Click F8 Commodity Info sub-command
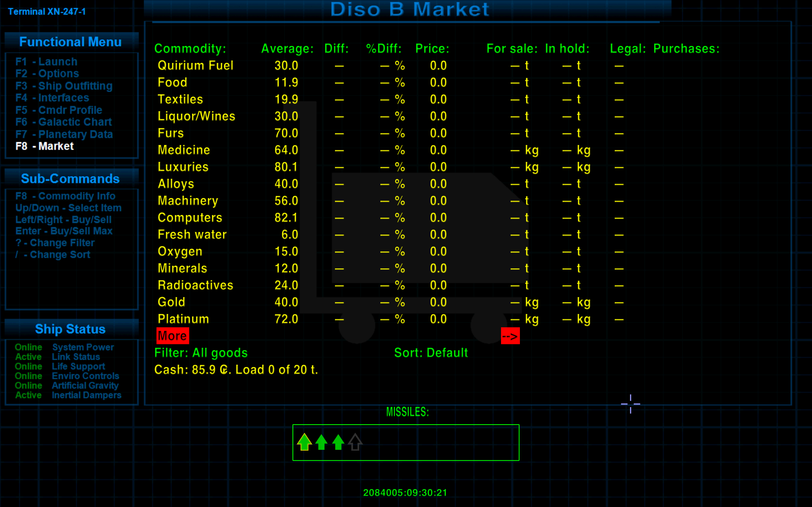The width and height of the screenshot is (812, 507). (x=65, y=196)
